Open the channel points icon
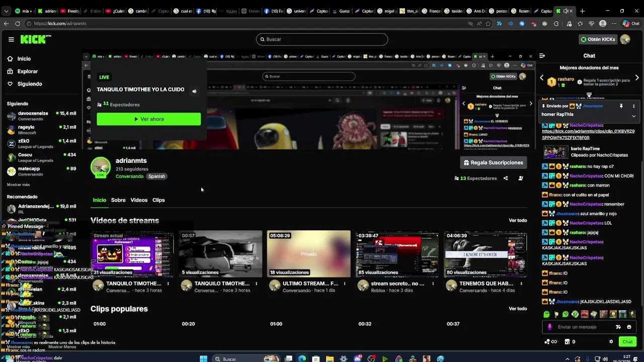 [x=551, y=342]
